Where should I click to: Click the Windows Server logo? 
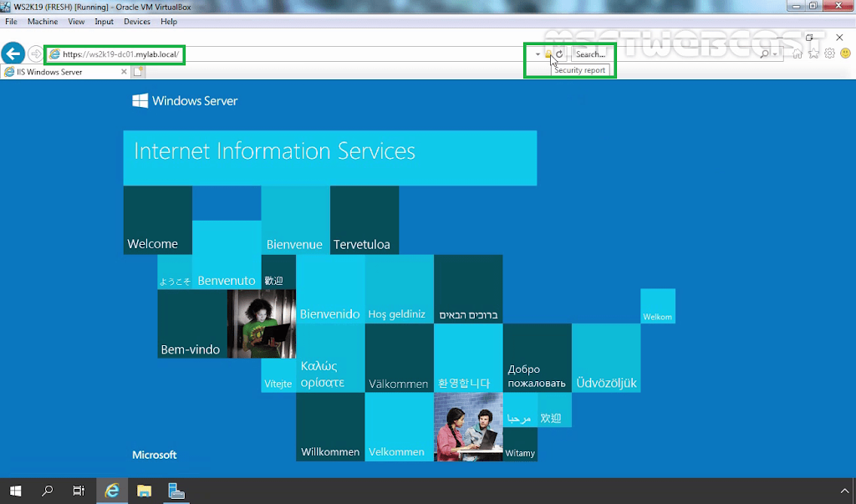pos(185,100)
